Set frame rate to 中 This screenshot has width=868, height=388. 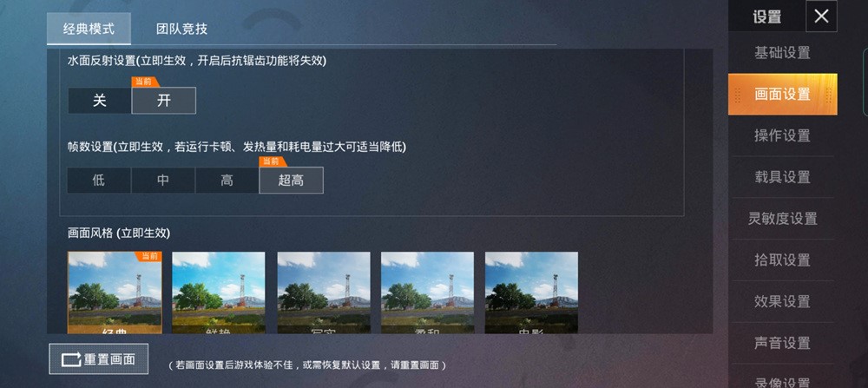pyautogui.click(x=163, y=181)
